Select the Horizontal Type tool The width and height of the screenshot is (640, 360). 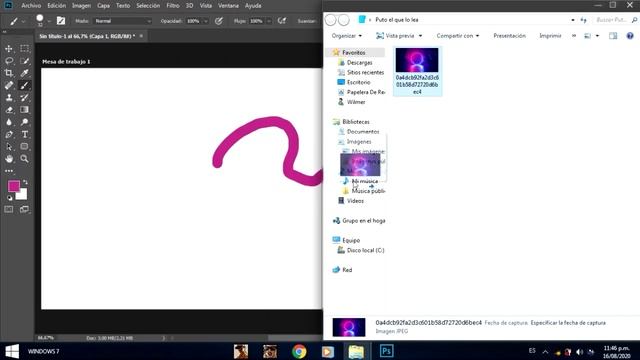click(24, 134)
